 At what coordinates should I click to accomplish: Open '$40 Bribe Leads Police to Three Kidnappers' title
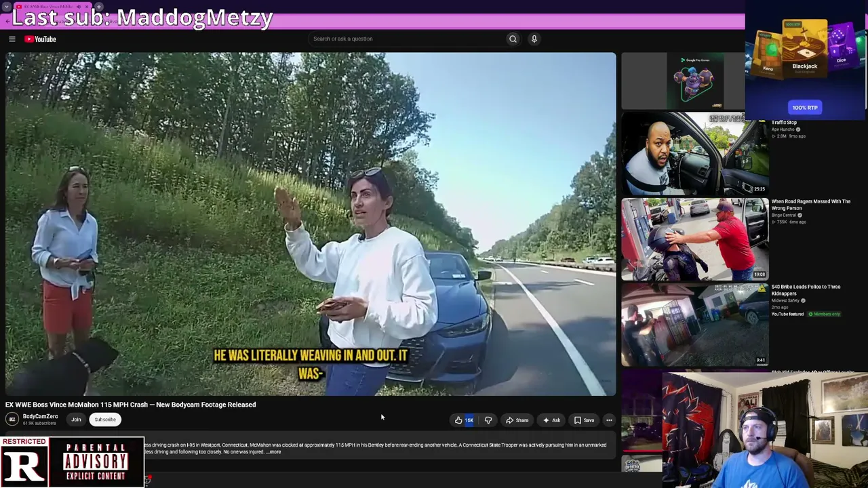click(x=806, y=290)
